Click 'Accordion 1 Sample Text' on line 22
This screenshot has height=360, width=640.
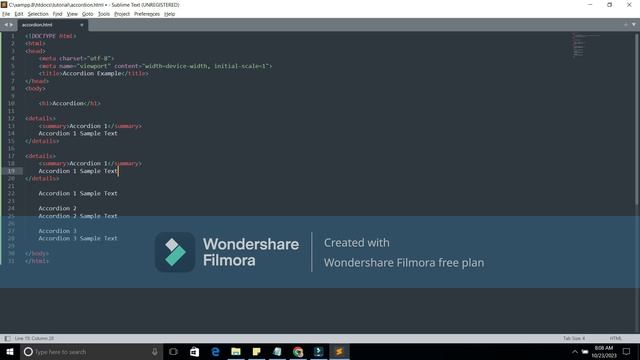click(x=78, y=193)
